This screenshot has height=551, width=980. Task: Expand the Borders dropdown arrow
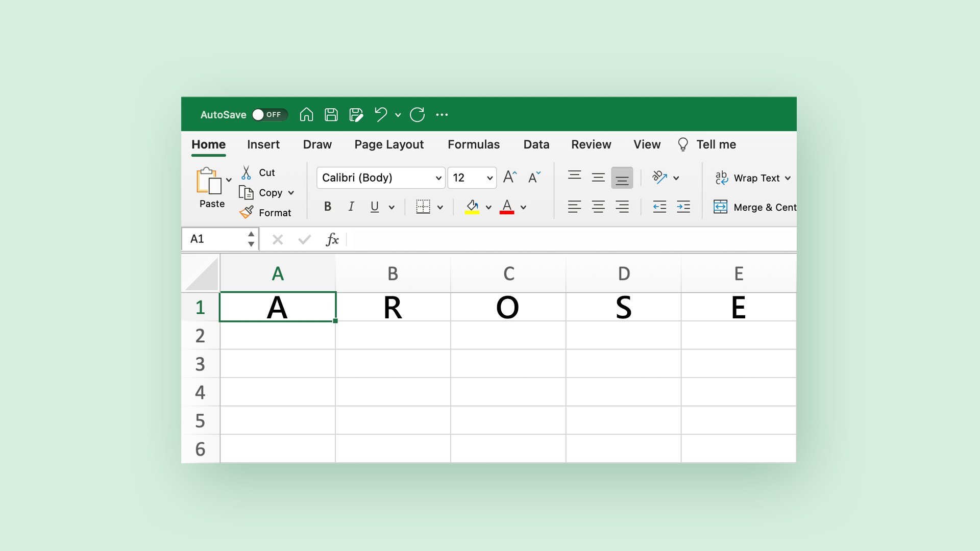click(440, 207)
